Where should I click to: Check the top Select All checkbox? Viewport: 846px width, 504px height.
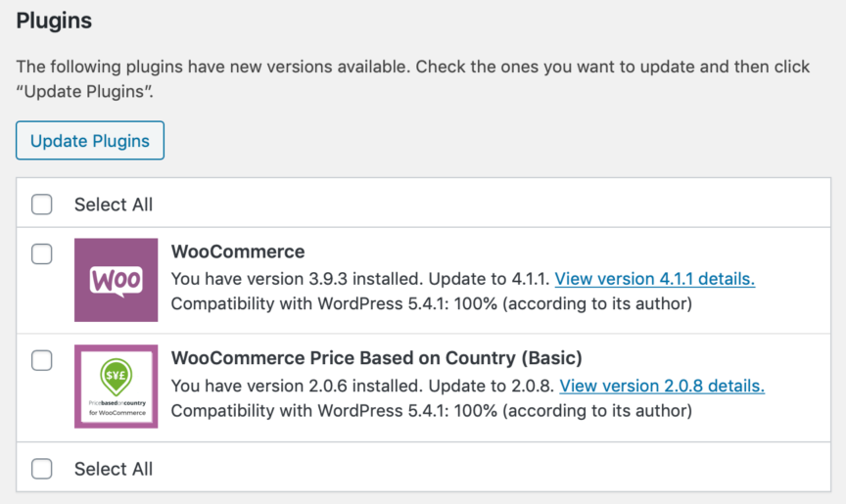click(x=42, y=205)
